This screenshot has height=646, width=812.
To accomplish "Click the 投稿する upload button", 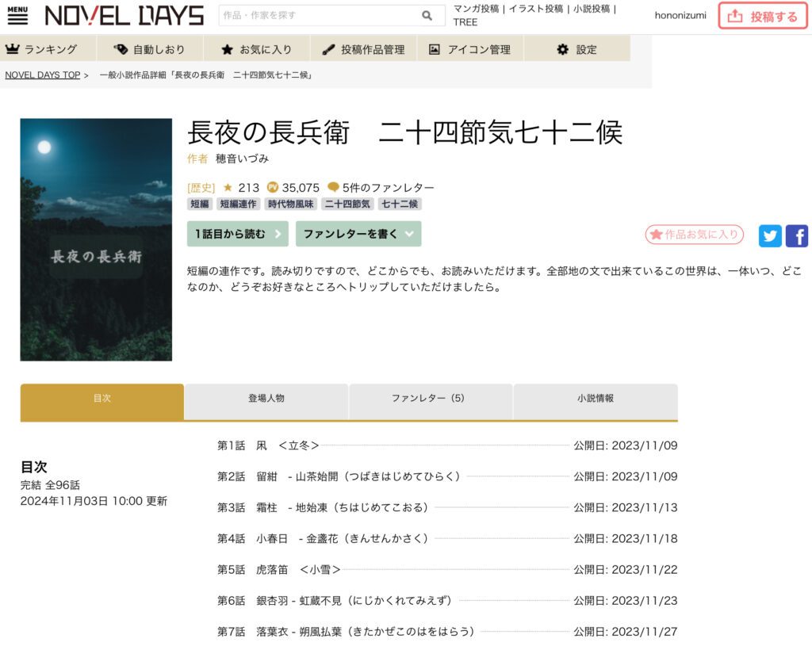I will [x=763, y=16].
